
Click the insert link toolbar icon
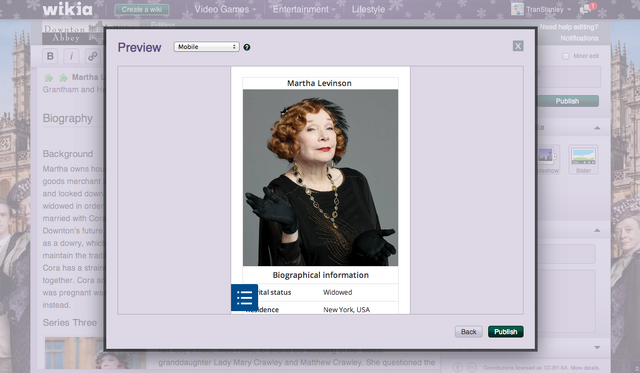point(93,56)
